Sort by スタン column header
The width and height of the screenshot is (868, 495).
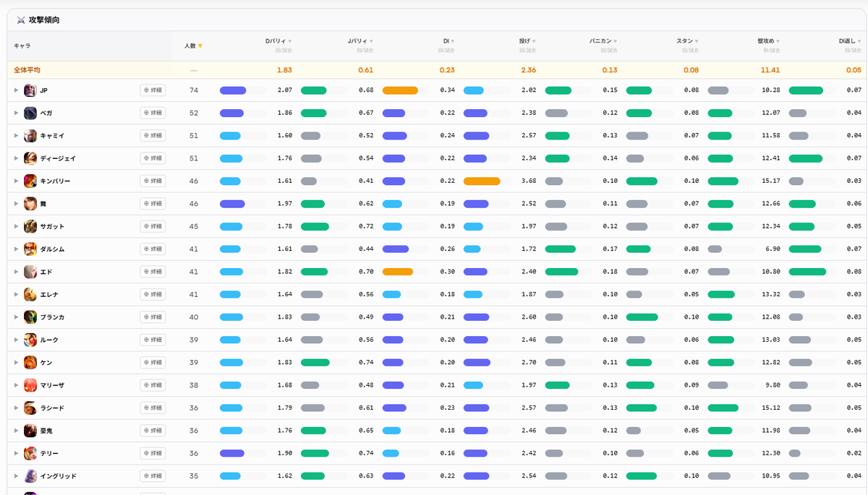[x=687, y=41]
